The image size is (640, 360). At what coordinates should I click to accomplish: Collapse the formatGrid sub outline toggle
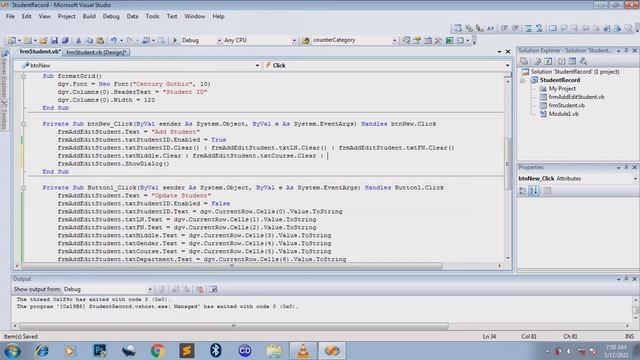tap(24, 76)
